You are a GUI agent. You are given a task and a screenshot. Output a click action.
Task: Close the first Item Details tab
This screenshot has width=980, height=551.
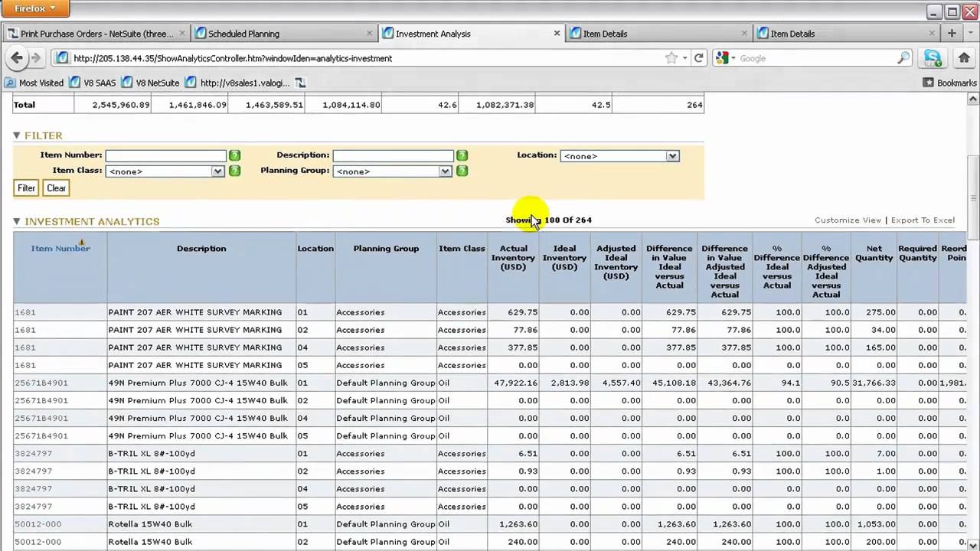pyautogui.click(x=745, y=34)
